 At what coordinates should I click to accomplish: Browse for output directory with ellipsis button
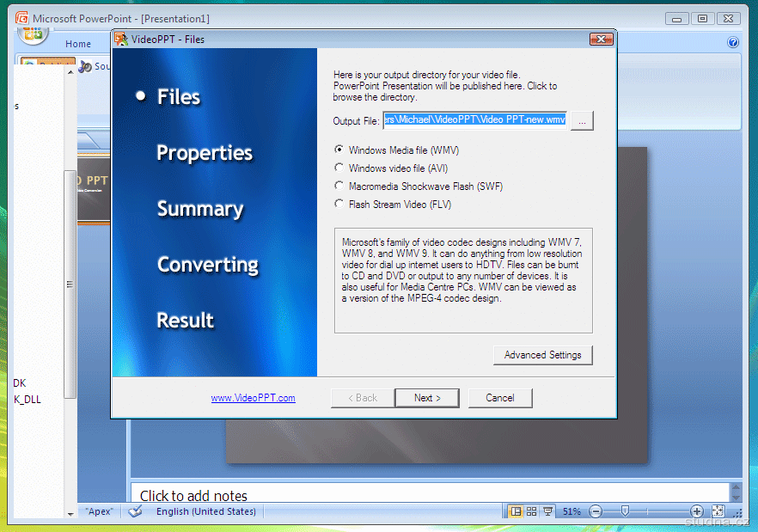[582, 121]
